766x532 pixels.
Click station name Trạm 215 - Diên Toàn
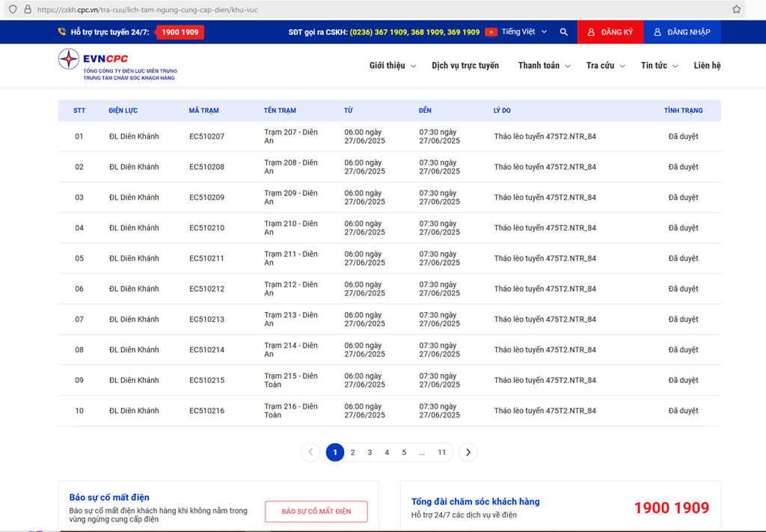point(291,380)
